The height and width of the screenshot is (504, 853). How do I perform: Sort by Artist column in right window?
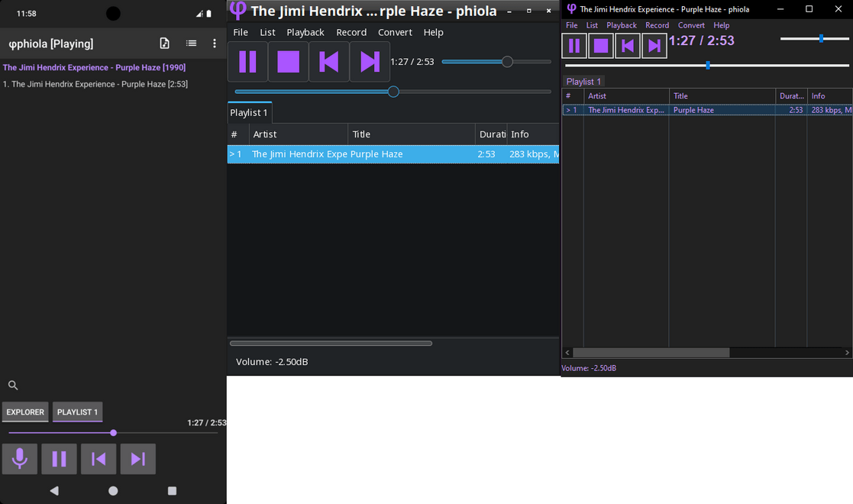point(626,95)
